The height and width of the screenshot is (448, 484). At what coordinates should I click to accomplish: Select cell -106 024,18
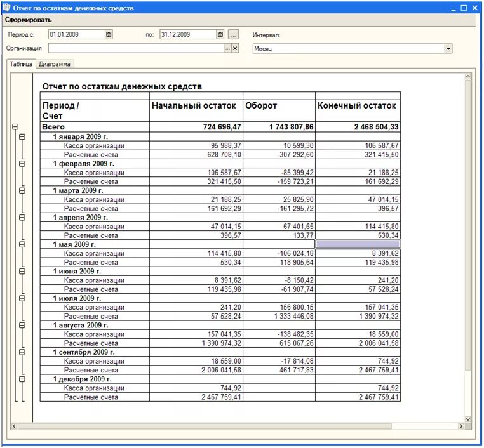(x=279, y=253)
